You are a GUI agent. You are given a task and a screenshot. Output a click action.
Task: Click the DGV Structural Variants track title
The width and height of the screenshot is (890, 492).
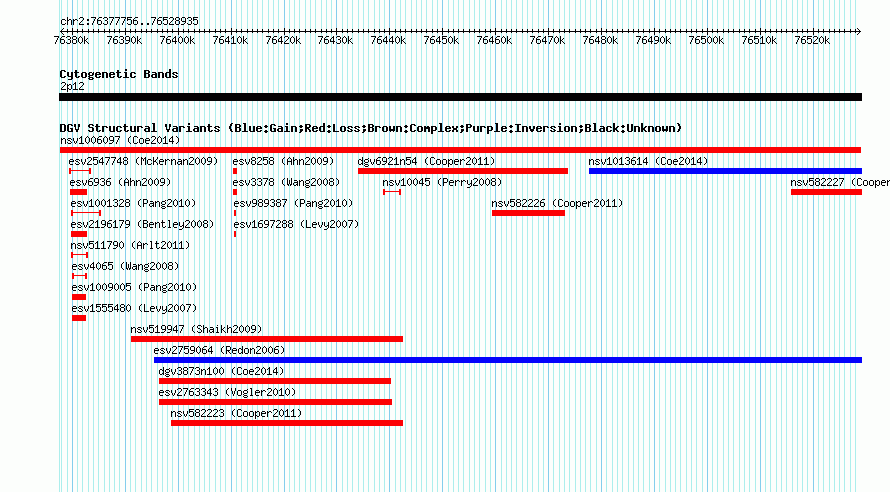[371, 128]
